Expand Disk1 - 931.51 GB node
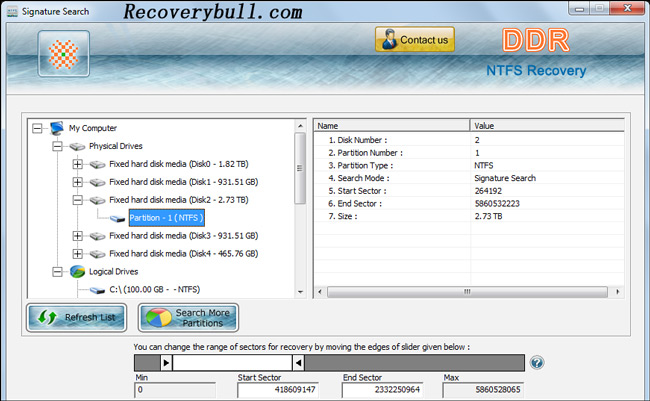The height and width of the screenshot is (401, 650). point(78,182)
